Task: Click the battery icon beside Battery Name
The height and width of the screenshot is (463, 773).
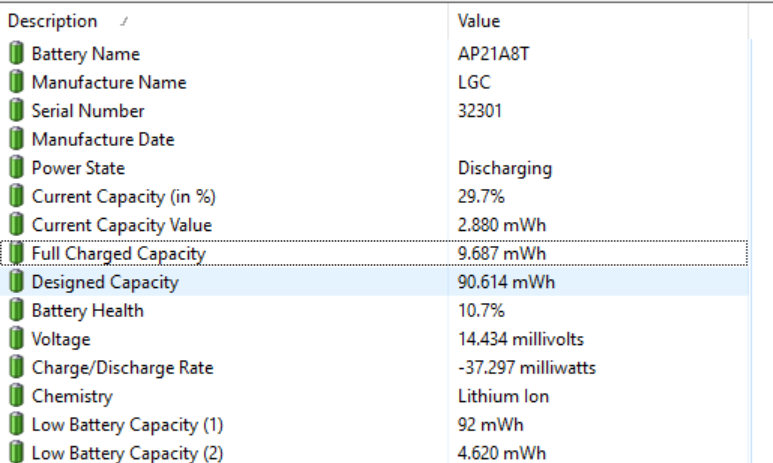Action: tap(16, 53)
